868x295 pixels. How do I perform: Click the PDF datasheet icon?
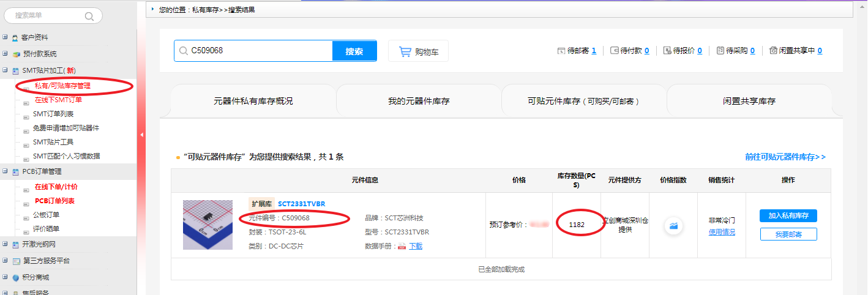click(402, 246)
